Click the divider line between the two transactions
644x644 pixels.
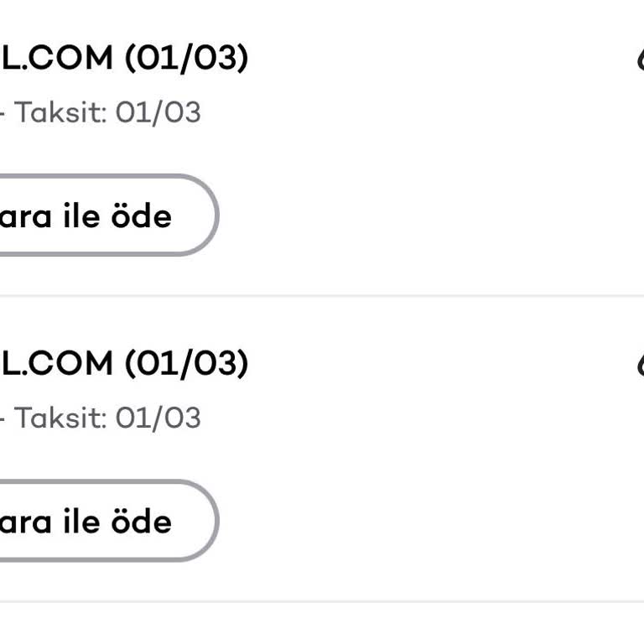pyautogui.click(x=322, y=295)
